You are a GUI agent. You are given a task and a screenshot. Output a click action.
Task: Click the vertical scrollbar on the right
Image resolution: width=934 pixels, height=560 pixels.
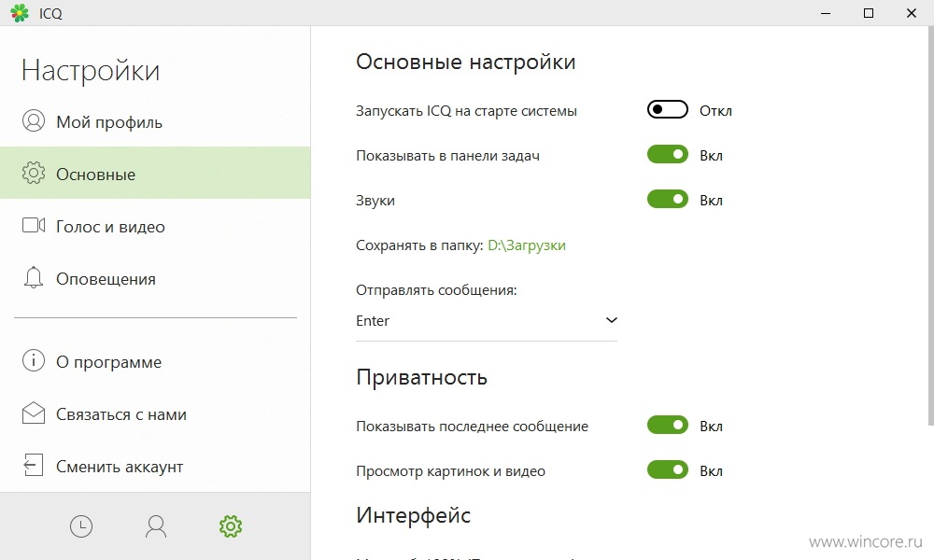930,226
